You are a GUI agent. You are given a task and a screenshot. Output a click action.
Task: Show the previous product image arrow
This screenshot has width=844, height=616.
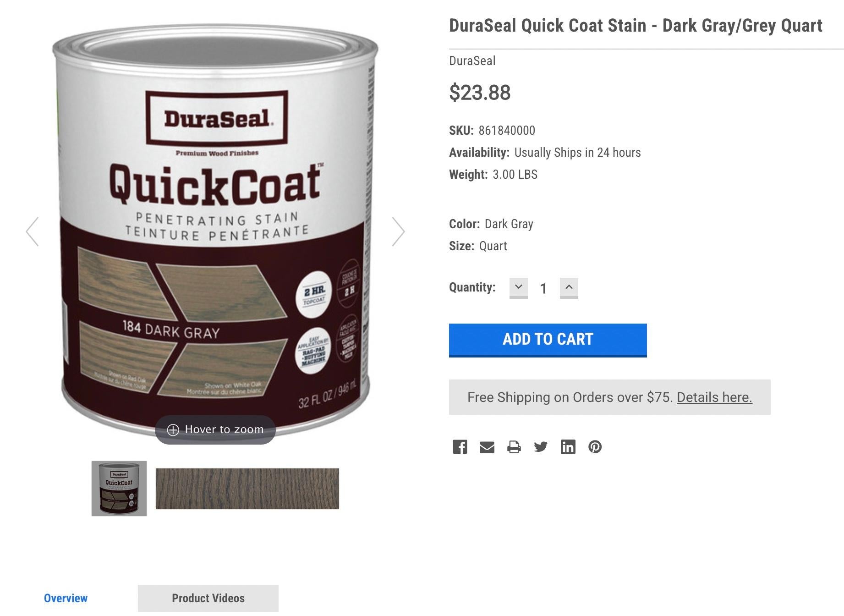click(32, 231)
